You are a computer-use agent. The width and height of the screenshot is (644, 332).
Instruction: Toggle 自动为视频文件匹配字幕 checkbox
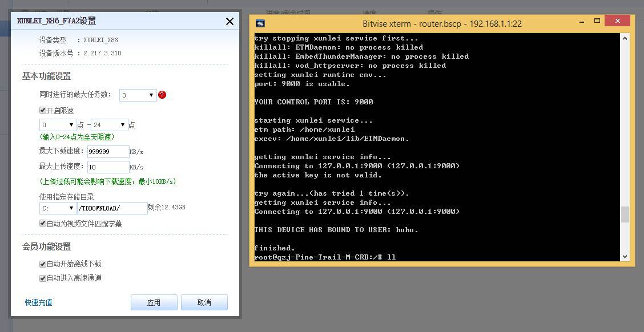(42, 223)
